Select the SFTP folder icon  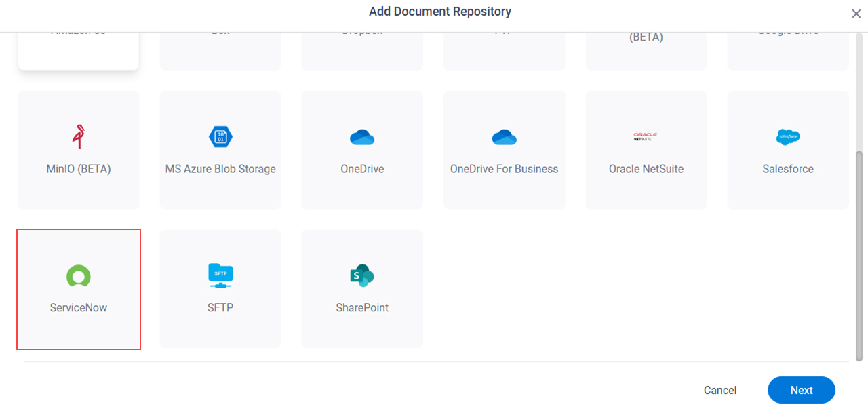(x=220, y=275)
